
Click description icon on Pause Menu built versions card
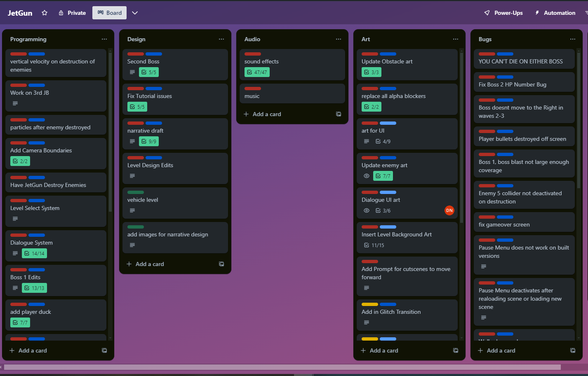coord(484,266)
